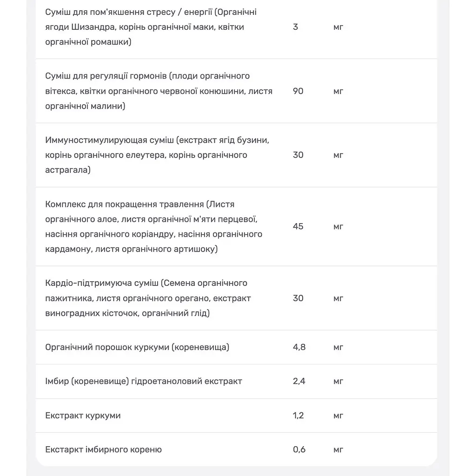This screenshot has height=476, width=476.
Task: Click the value 45 for digestion complex
Action: pyautogui.click(x=298, y=226)
